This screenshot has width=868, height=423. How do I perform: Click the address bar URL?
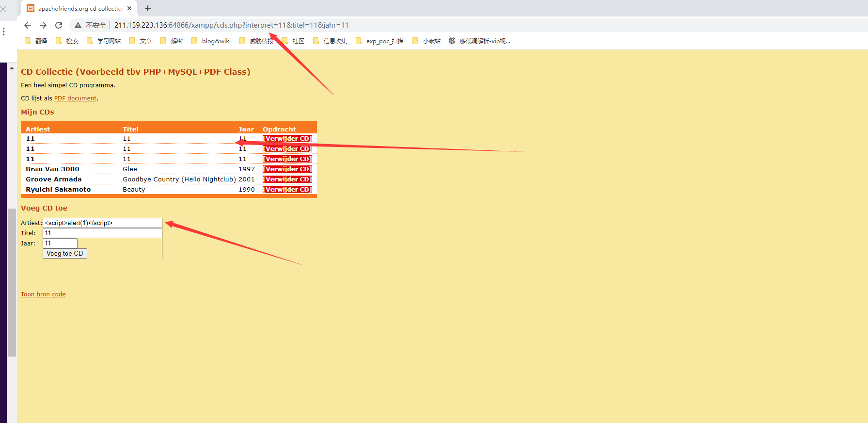(231, 25)
